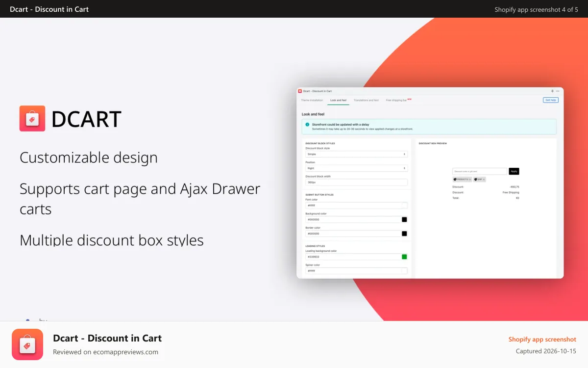This screenshot has height=368, width=588.
Task: Remove the SHIP discount tag
Action: pos(484,180)
